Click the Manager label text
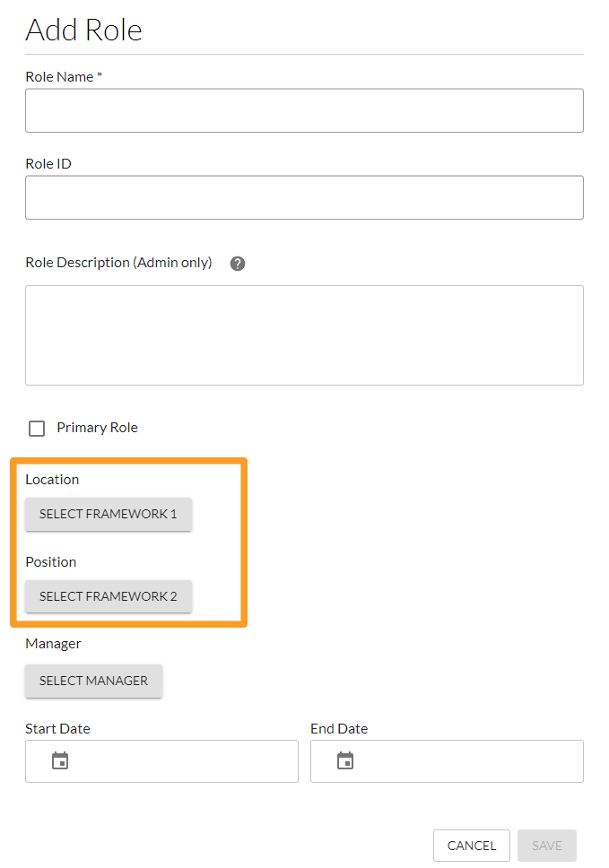This screenshot has width=609, height=868. tap(53, 644)
